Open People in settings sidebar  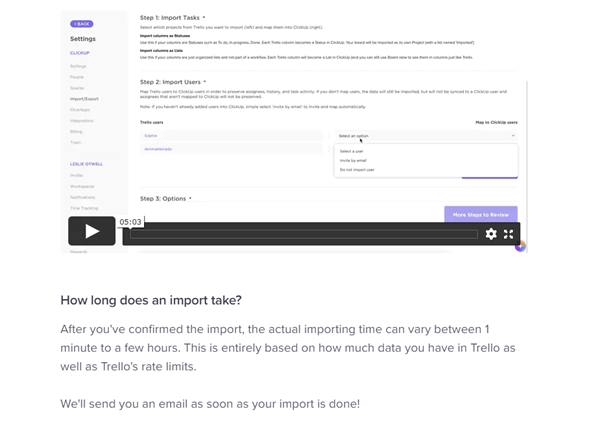tap(78, 77)
